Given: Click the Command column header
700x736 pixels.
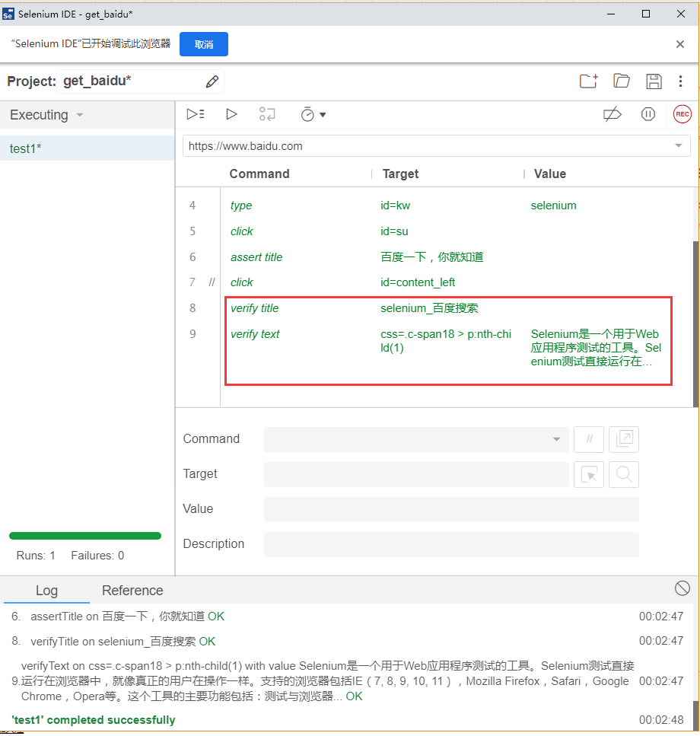Looking at the screenshot, I should click(259, 174).
